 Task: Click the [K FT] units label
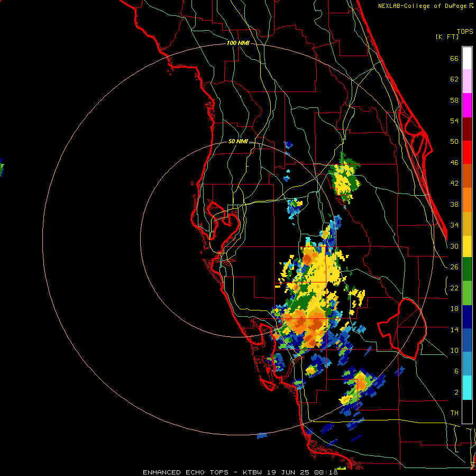tap(447, 37)
